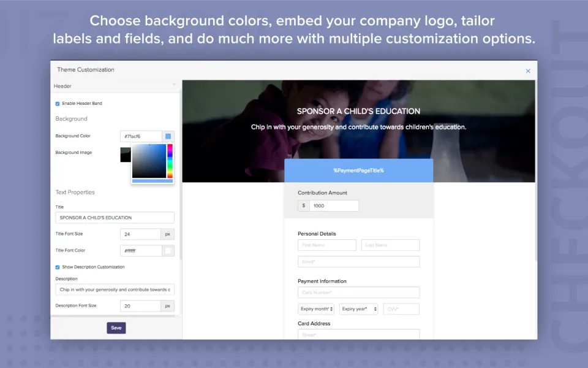Screen dimensions: 588x368
Task: Click the dollar sign currency prefix
Action: click(x=304, y=206)
